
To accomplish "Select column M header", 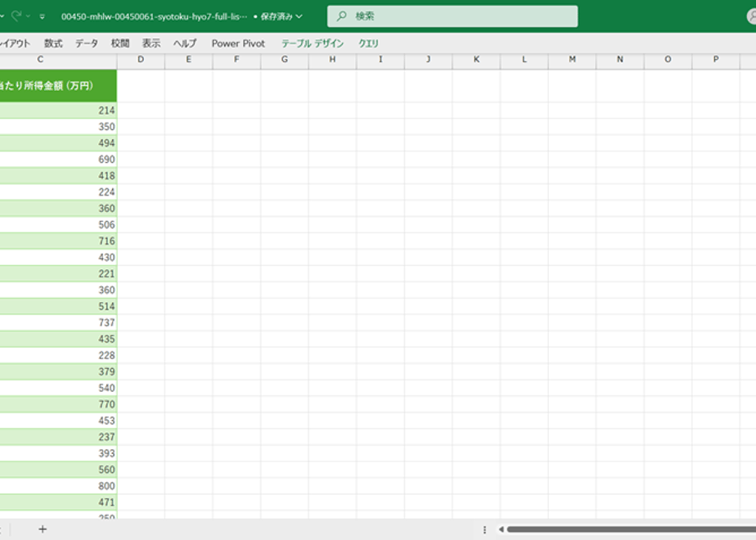I will coord(572,59).
